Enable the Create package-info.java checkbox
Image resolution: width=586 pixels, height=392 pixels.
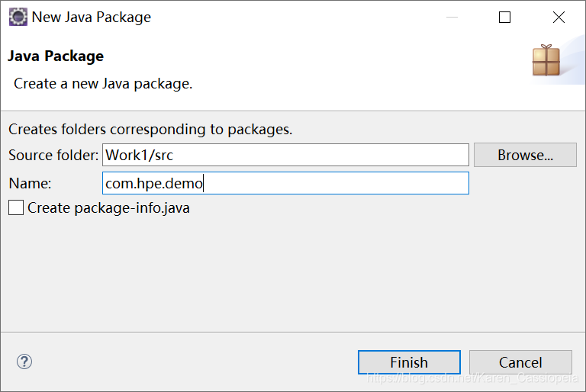click(16, 207)
